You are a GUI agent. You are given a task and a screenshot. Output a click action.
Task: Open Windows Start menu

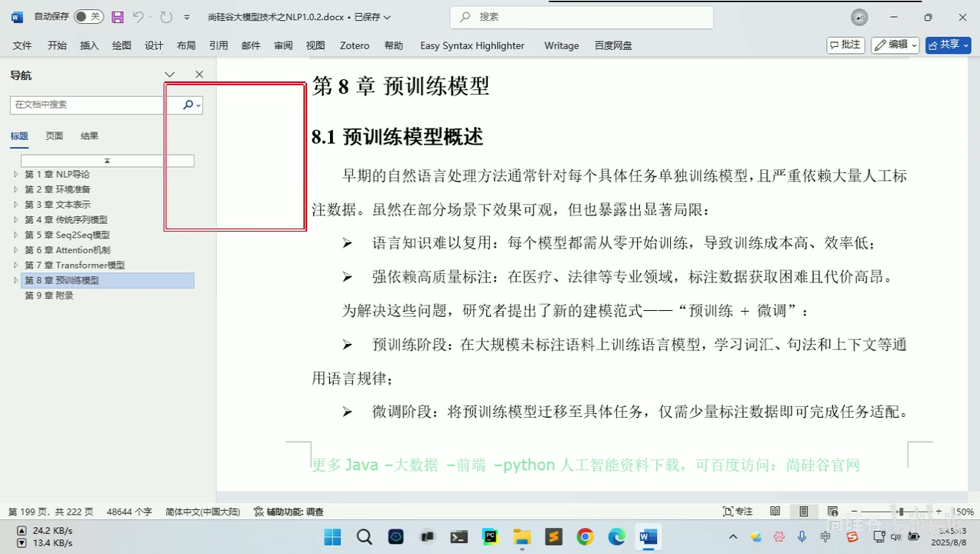coord(332,536)
